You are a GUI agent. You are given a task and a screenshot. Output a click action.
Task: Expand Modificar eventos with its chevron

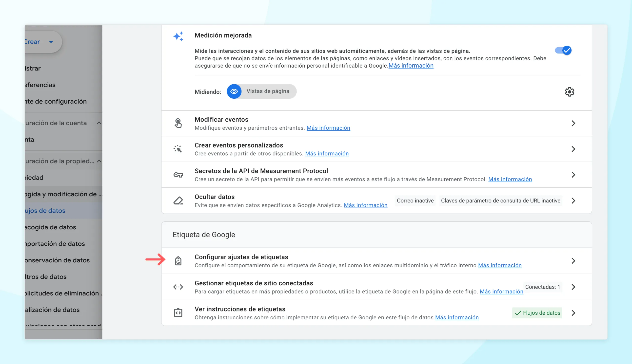tap(573, 123)
